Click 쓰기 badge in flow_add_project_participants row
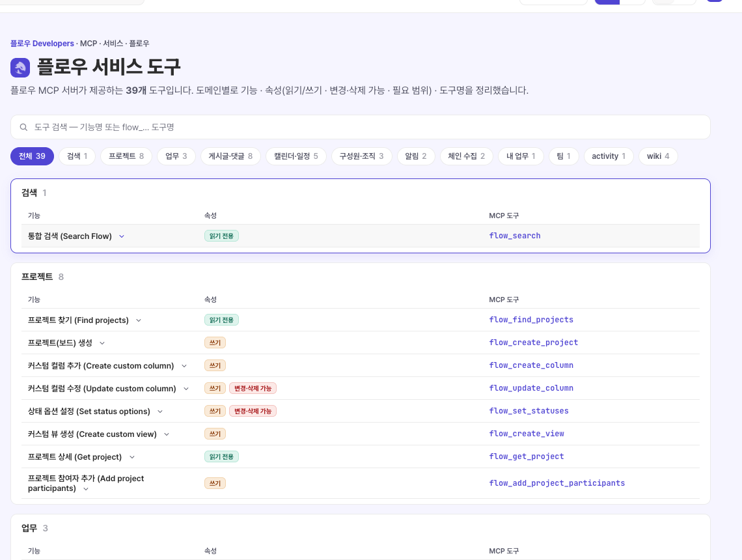 tap(215, 483)
